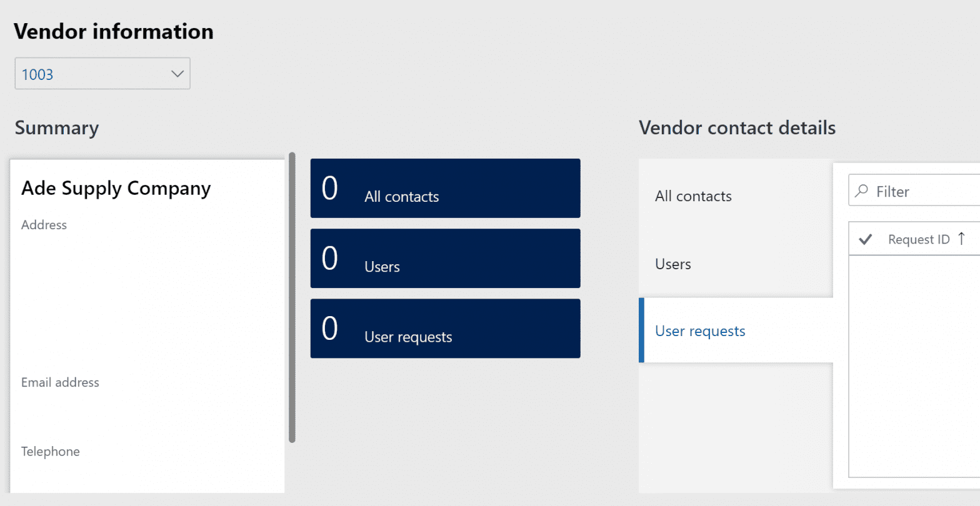Expand the vendor account dropdown chevron

tap(177, 74)
